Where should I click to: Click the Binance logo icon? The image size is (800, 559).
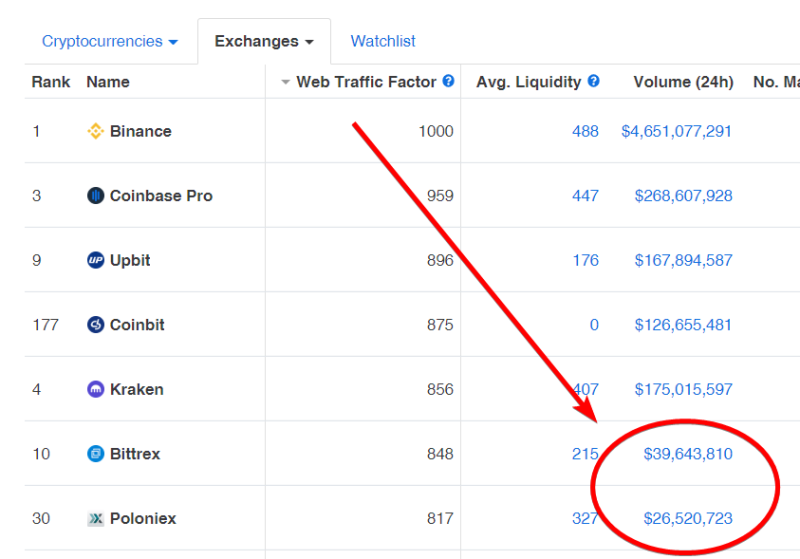coord(95,131)
